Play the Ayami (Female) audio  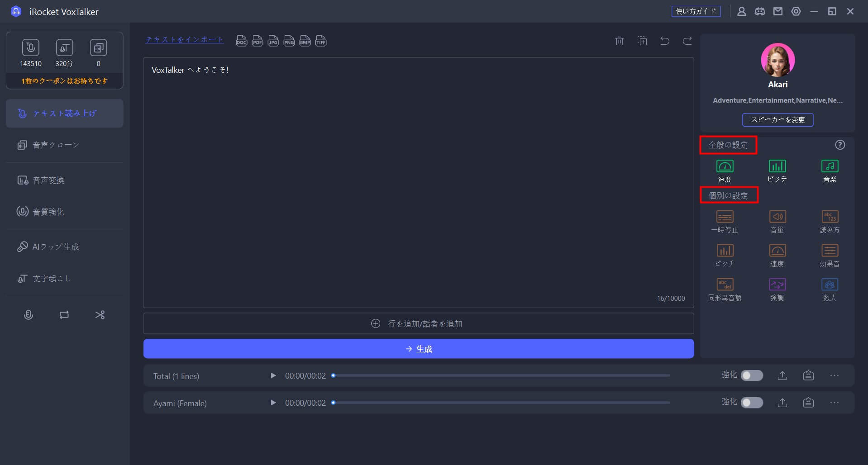pos(273,403)
